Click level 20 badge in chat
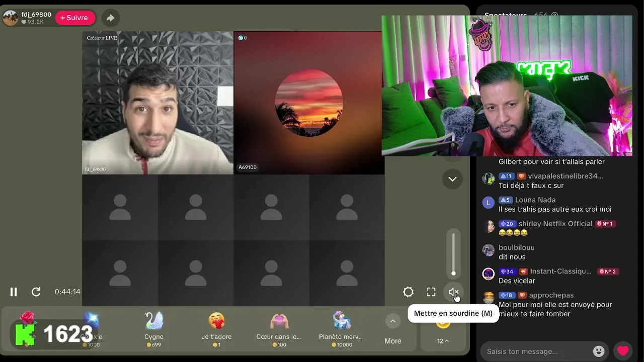 tap(507, 224)
